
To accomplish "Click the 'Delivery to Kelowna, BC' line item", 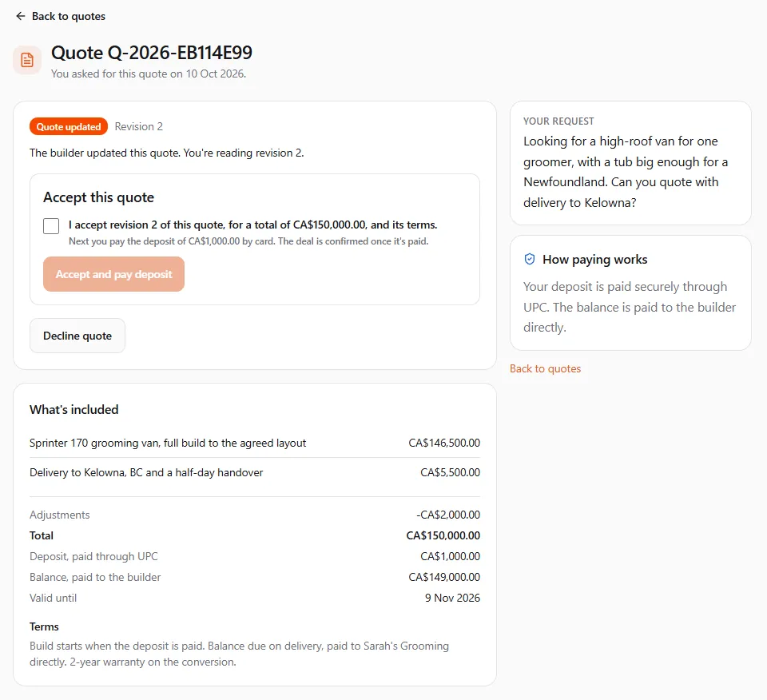I will coord(146,472).
